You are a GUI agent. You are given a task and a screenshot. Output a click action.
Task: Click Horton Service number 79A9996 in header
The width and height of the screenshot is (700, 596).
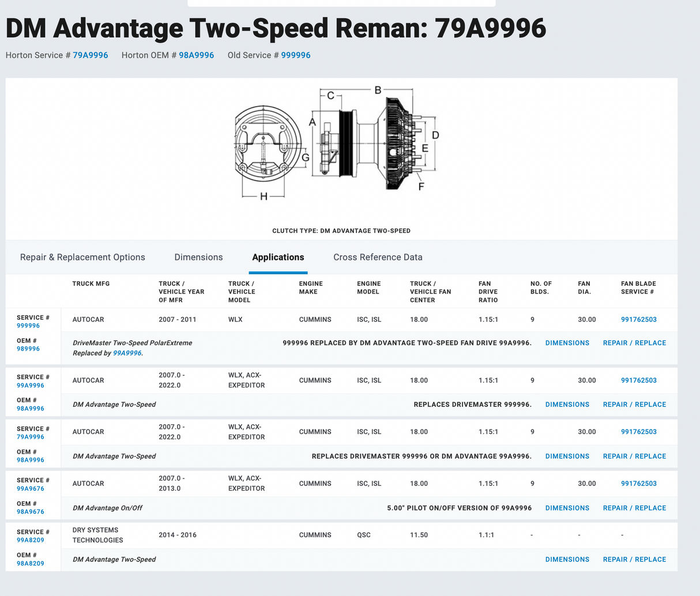click(x=90, y=55)
